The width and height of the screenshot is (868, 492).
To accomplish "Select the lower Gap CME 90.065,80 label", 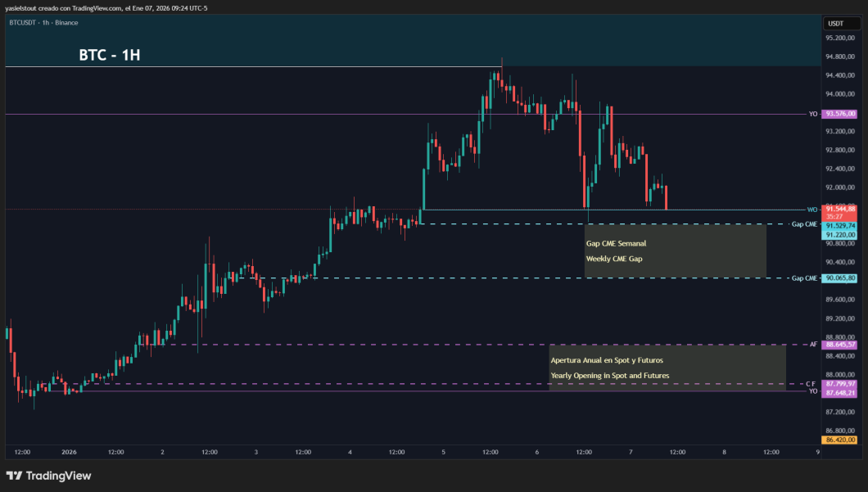I will pos(839,278).
